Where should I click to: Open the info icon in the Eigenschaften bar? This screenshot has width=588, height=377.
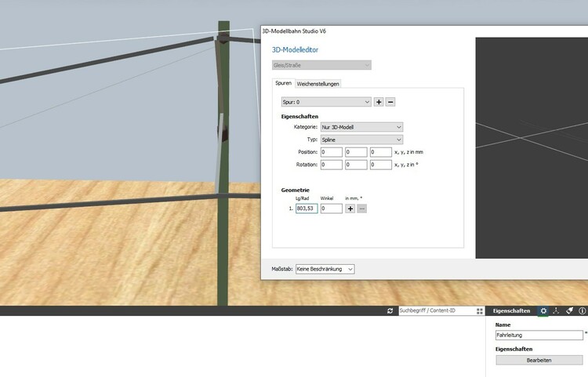pos(582,310)
